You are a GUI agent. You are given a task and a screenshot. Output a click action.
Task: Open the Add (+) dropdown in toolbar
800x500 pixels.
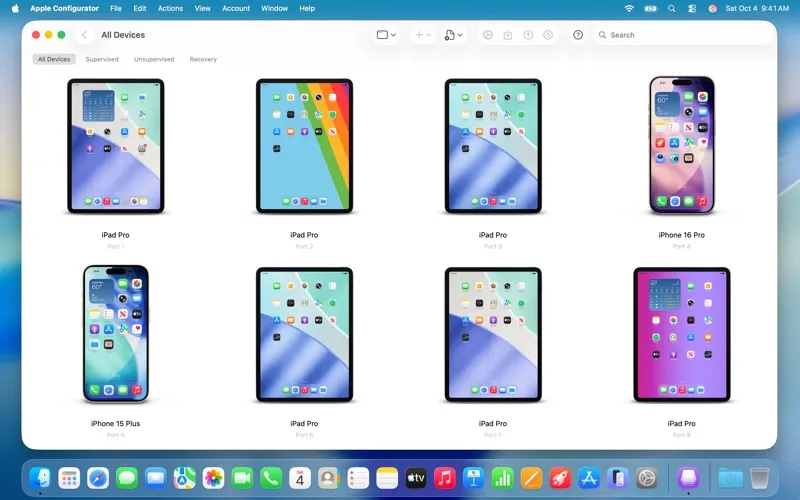pyautogui.click(x=423, y=35)
